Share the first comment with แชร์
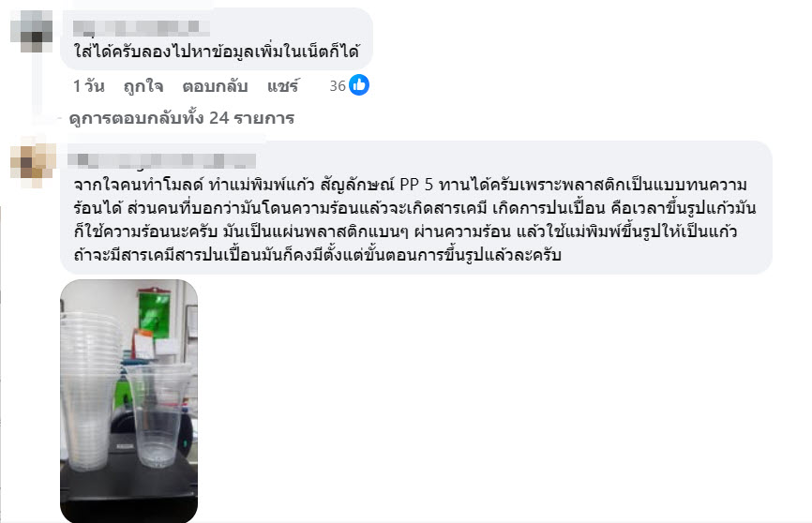812x523 pixels. [283, 86]
